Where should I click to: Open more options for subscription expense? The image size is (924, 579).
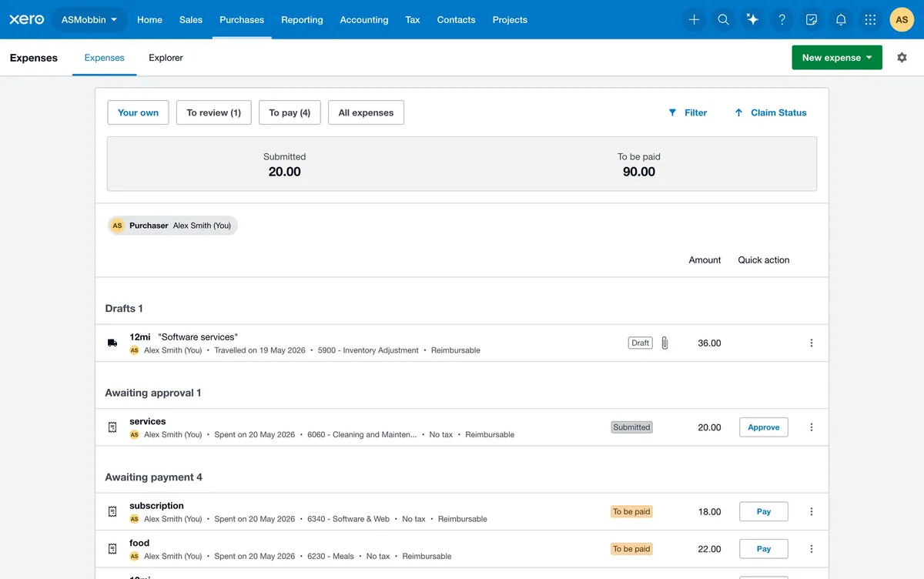(811, 512)
